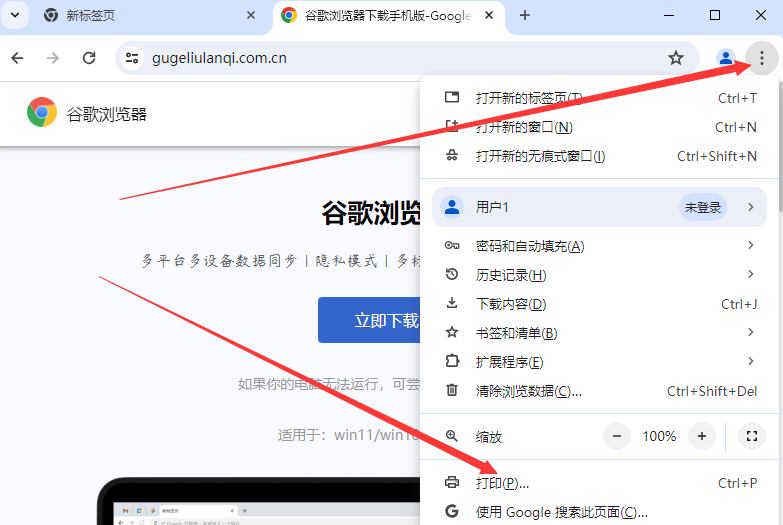Choose 打开新的窗口(N) menu item
Screen dimensions: 783x525
click(599, 127)
